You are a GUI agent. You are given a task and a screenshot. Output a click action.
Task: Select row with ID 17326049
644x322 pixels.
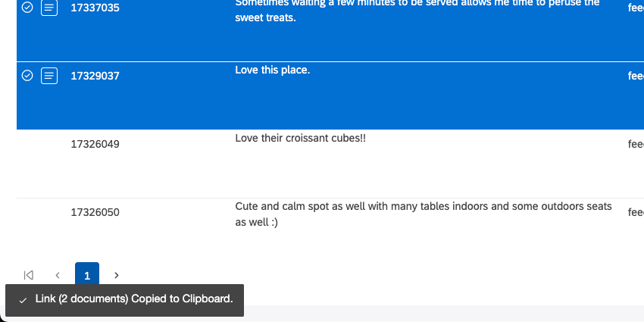(95, 144)
